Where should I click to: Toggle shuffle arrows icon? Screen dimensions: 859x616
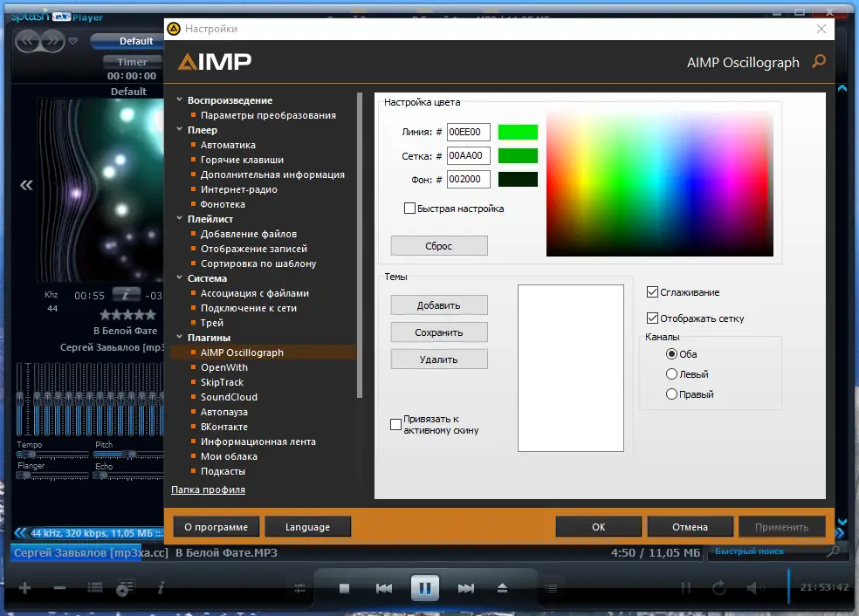pos(686,588)
